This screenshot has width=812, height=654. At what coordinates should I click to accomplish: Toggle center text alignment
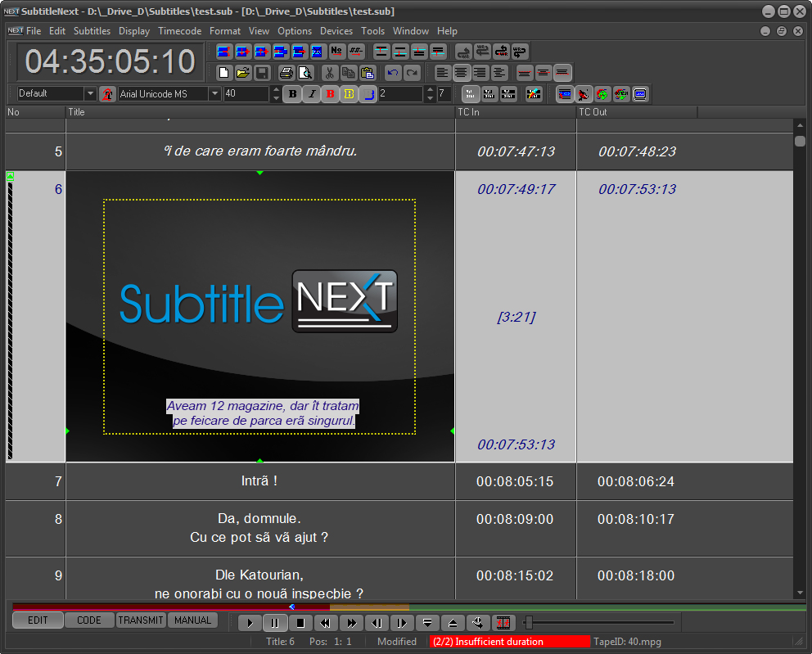(x=461, y=73)
